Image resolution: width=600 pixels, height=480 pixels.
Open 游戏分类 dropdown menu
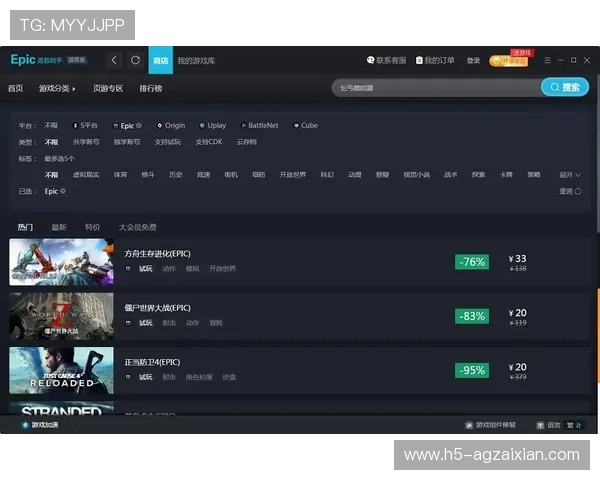[57, 88]
